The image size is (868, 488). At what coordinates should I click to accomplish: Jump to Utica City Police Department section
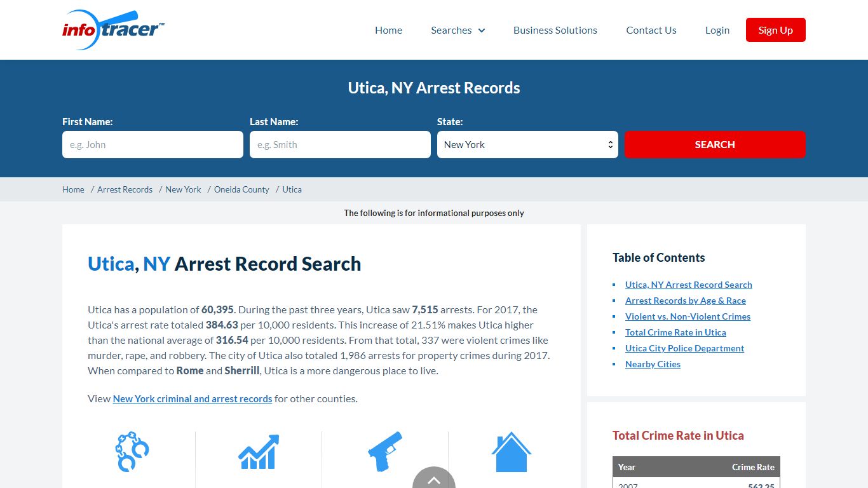click(684, 348)
